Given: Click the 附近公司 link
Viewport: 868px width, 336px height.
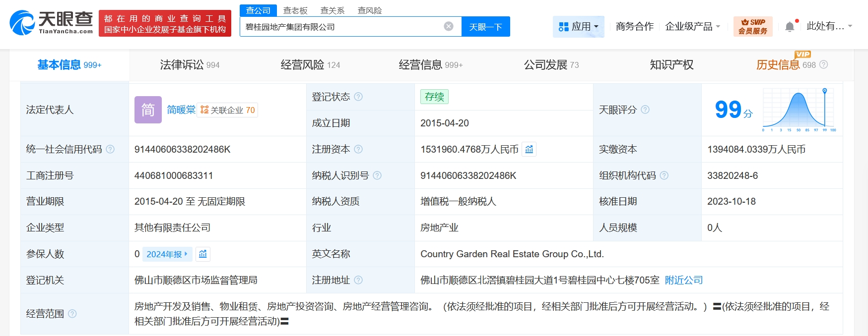Looking at the screenshot, I should click(683, 280).
